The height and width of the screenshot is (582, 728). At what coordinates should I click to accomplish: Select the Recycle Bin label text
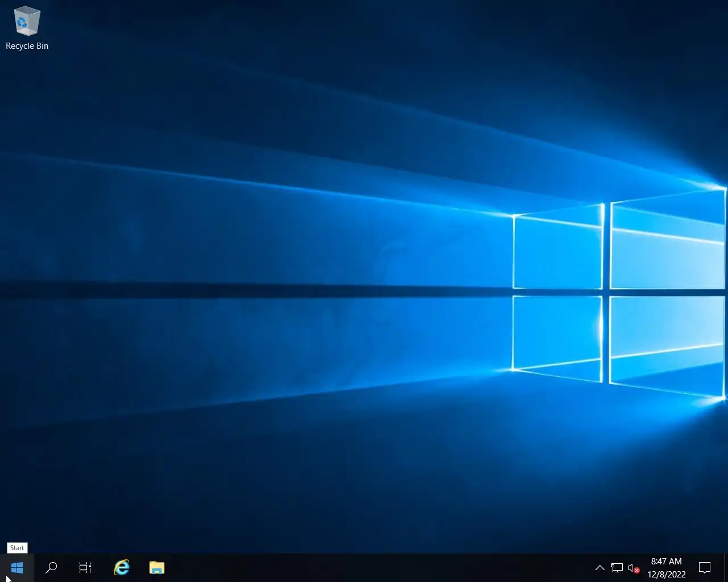pos(27,46)
